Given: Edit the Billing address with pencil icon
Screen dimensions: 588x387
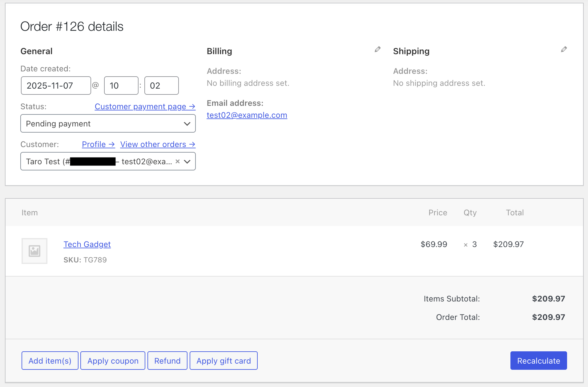Looking at the screenshot, I should [x=377, y=50].
